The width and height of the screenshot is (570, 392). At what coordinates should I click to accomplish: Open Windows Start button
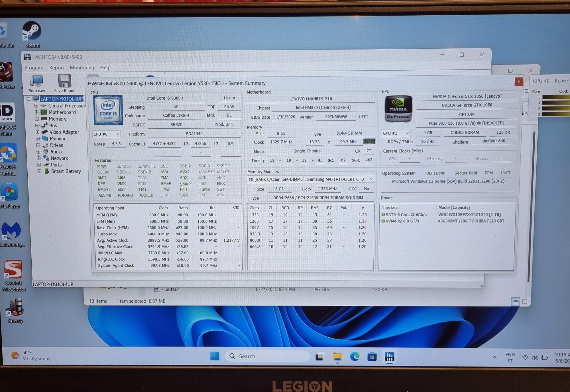[x=215, y=356]
